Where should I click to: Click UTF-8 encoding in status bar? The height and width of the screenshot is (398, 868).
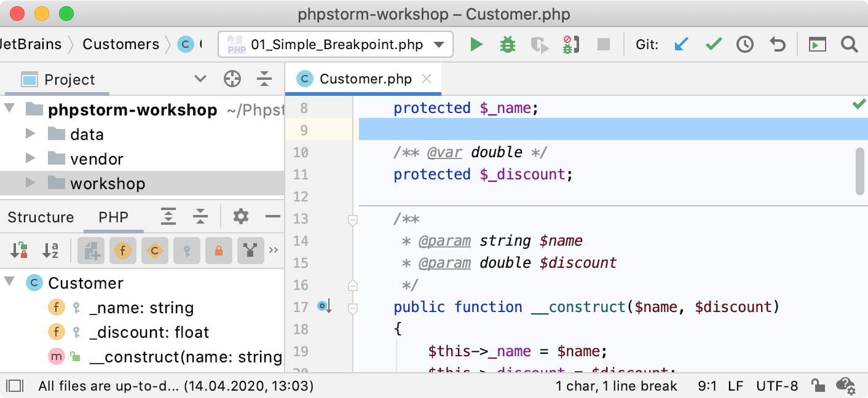point(777,386)
